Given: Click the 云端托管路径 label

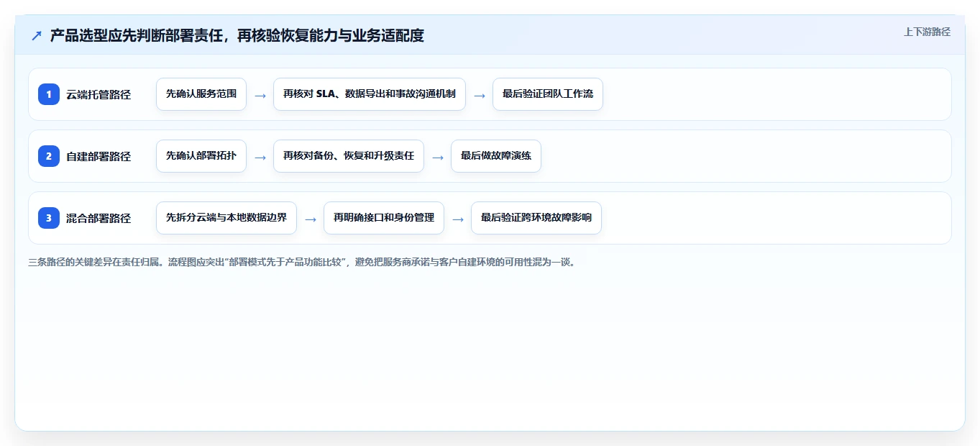Looking at the screenshot, I should (x=99, y=94).
